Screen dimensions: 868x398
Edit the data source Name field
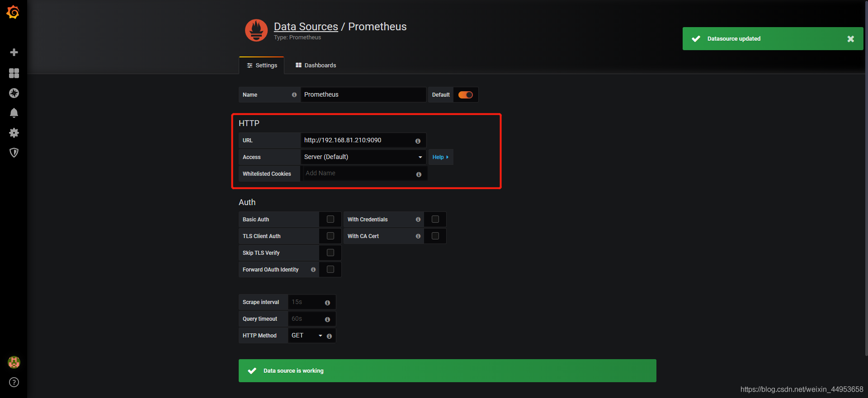click(363, 95)
